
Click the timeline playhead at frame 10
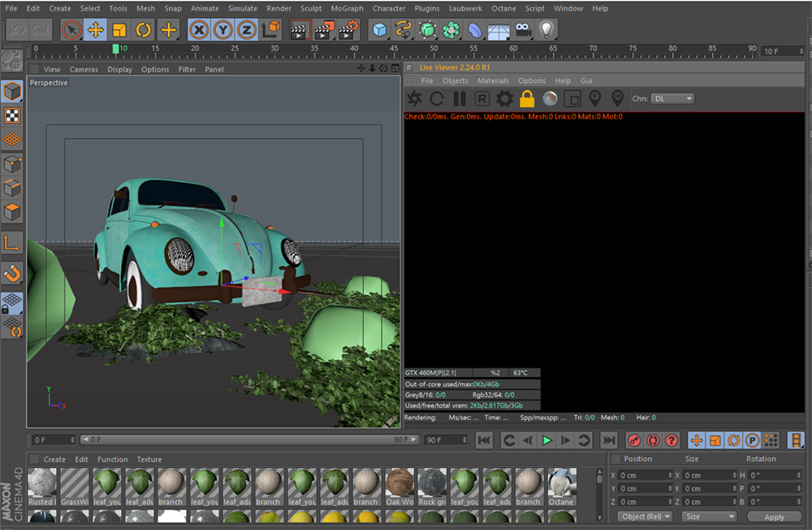pyautogui.click(x=115, y=50)
